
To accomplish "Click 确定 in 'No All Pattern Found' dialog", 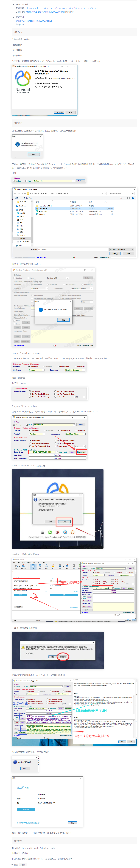I will click(x=34, y=154).
